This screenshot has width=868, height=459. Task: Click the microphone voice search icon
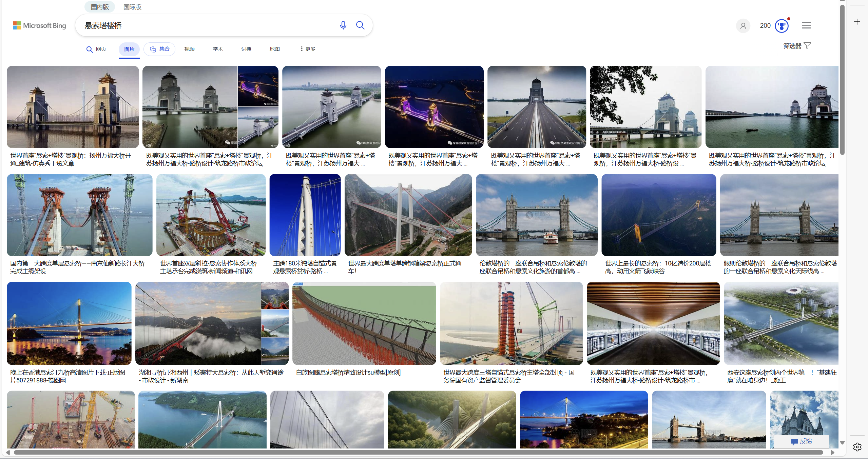click(343, 25)
